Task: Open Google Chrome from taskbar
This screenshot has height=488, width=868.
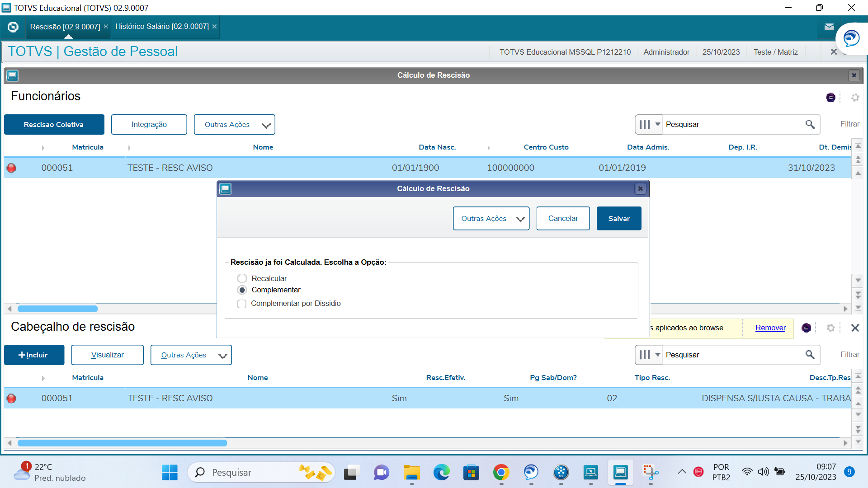Action: [x=501, y=473]
